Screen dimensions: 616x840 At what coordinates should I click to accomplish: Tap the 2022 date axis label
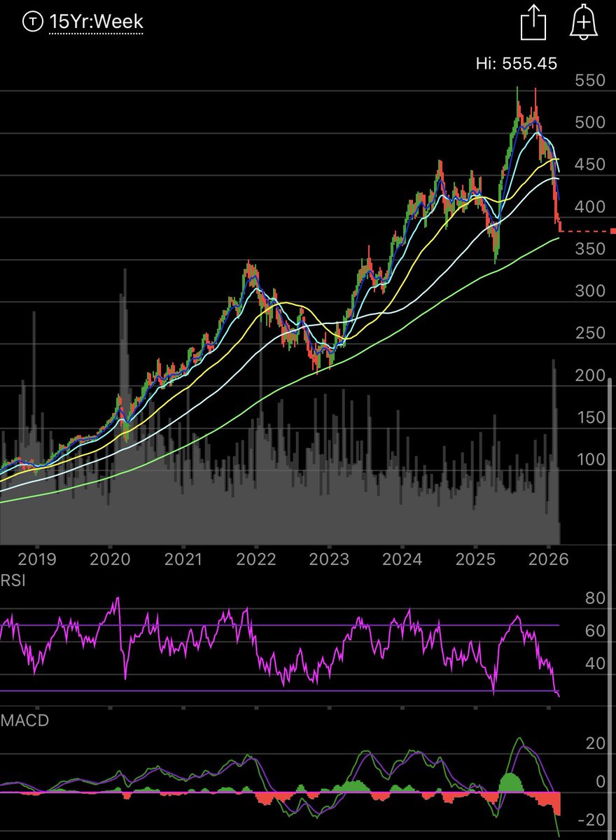256,559
